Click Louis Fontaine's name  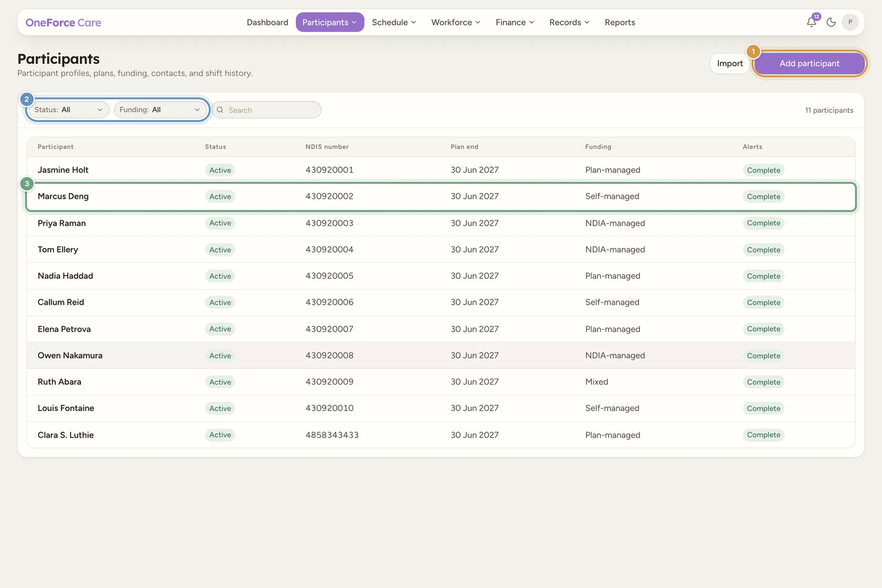click(x=66, y=408)
